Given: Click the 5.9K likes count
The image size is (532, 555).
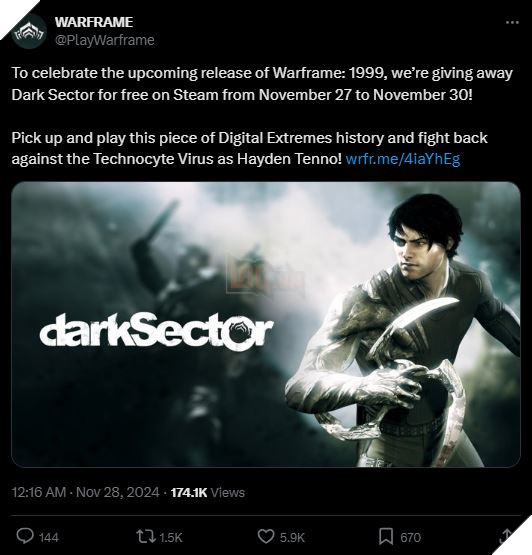Looking at the screenshot, I should [x=292, y=537].
